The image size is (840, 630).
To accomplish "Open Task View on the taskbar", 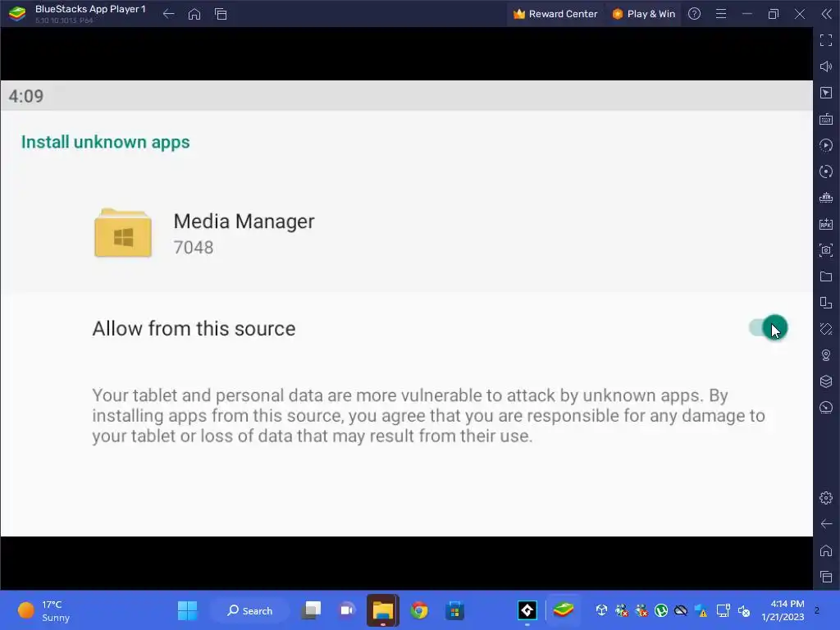I will pos(311,610).
